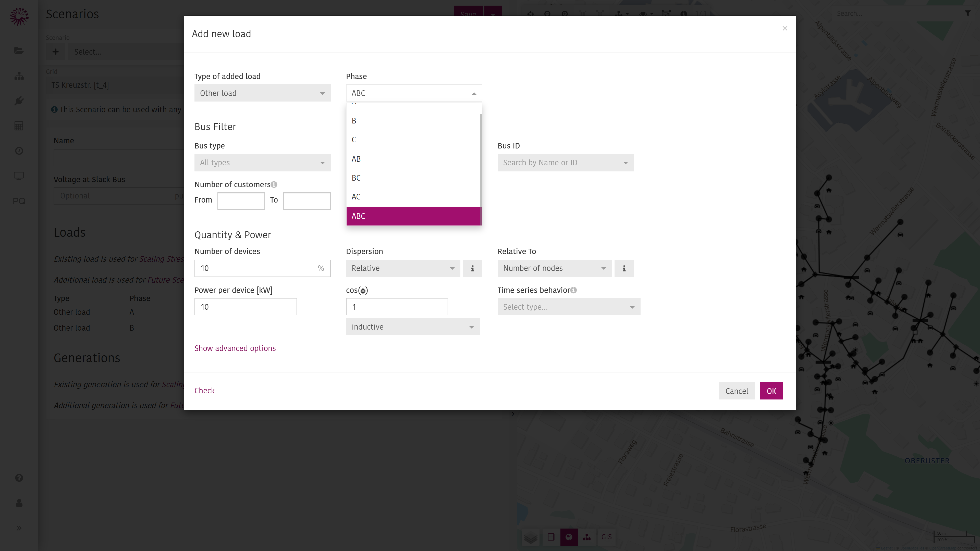Click the Number of devices field
Image resolution: width=980 pixels, height=551 pixels.
pyautogui.click(x=263, y=268)
